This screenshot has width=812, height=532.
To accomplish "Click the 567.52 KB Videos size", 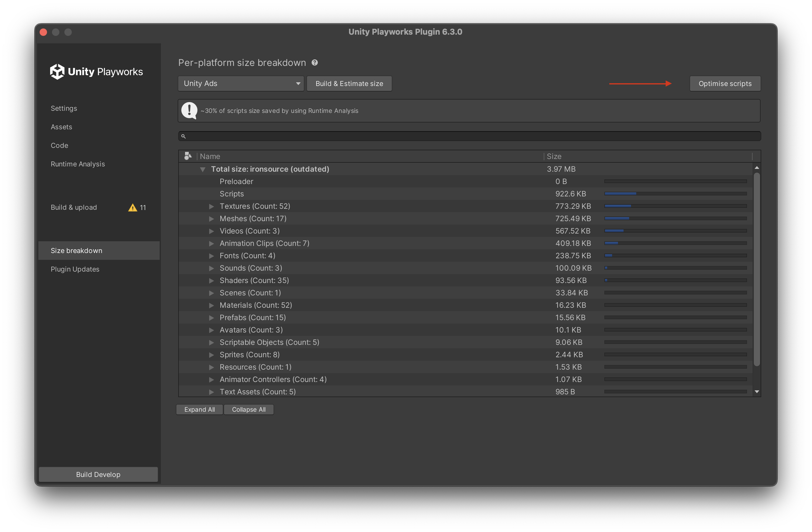I will [572, 231].
